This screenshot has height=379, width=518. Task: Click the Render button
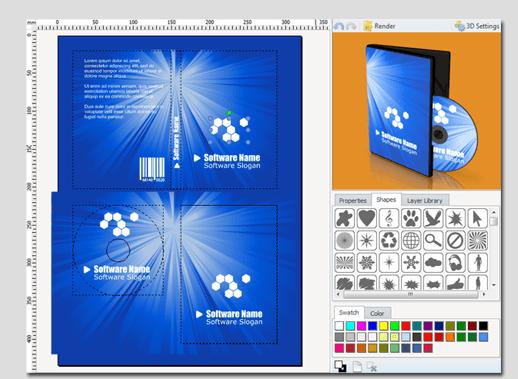point(379,26)
